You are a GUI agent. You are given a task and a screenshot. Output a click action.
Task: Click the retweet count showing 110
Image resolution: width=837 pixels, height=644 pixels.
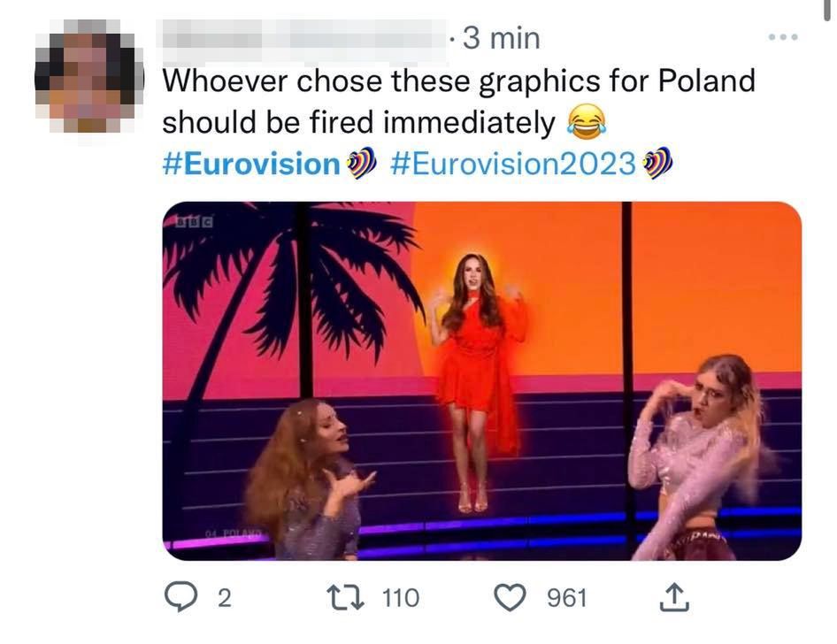tap(400, 599)
